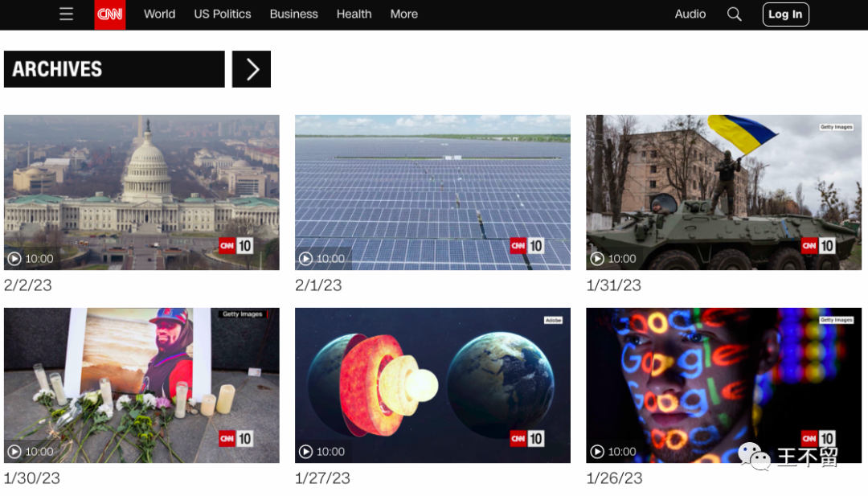Click the CNN 10 badge on Earth video
The image size is (868, 496).
[x=527, y=439]
